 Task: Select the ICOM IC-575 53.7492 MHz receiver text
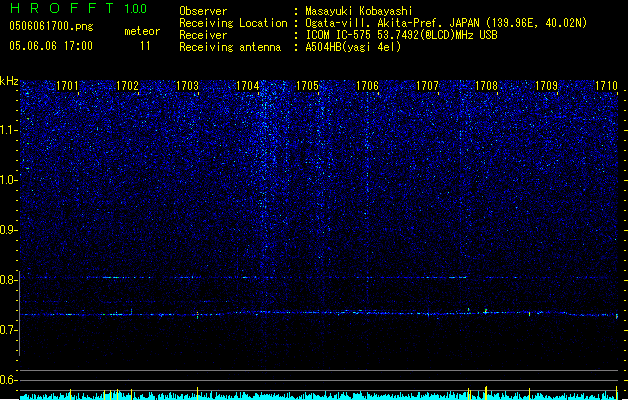coord(401,35)
